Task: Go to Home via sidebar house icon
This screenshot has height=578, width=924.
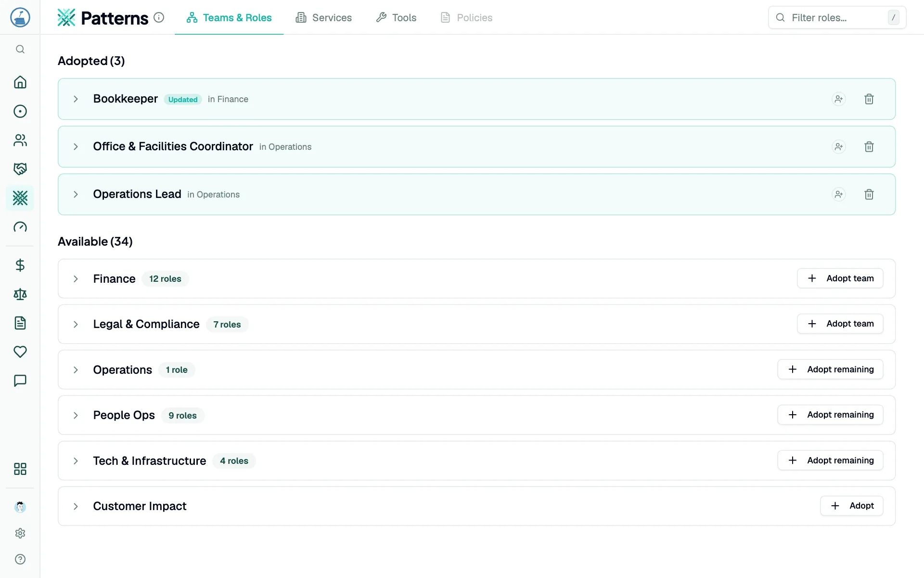Action: (x=20, y=82)
